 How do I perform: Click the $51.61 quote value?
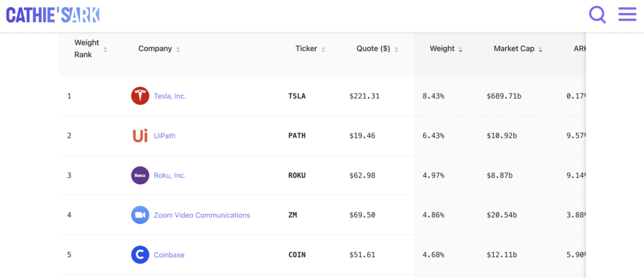362,255
